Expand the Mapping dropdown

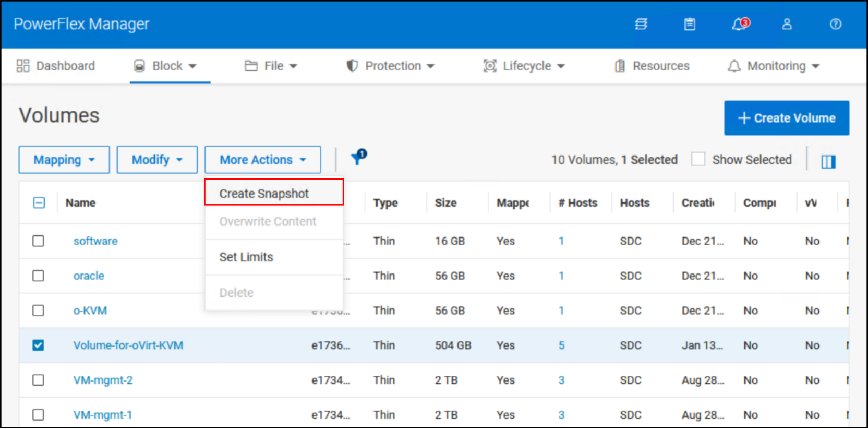(64, 160)
